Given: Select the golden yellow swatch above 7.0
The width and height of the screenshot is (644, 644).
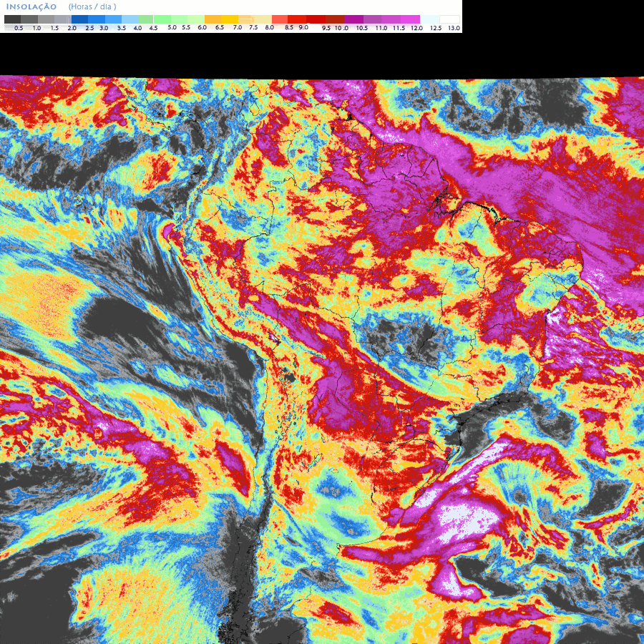Looking at the screenshot, I should point(230,19).
